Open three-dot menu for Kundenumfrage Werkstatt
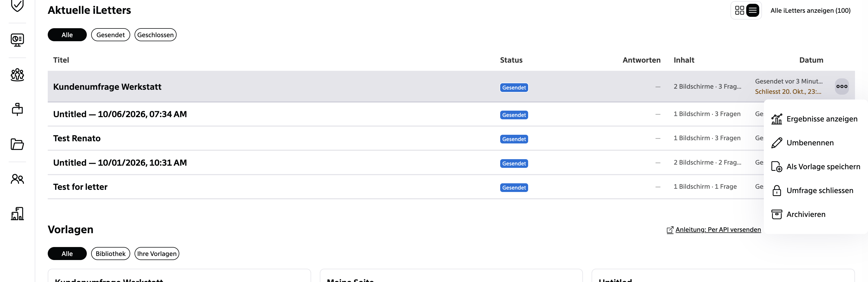This screenshot has width=868, height=282. click(841, 86)
